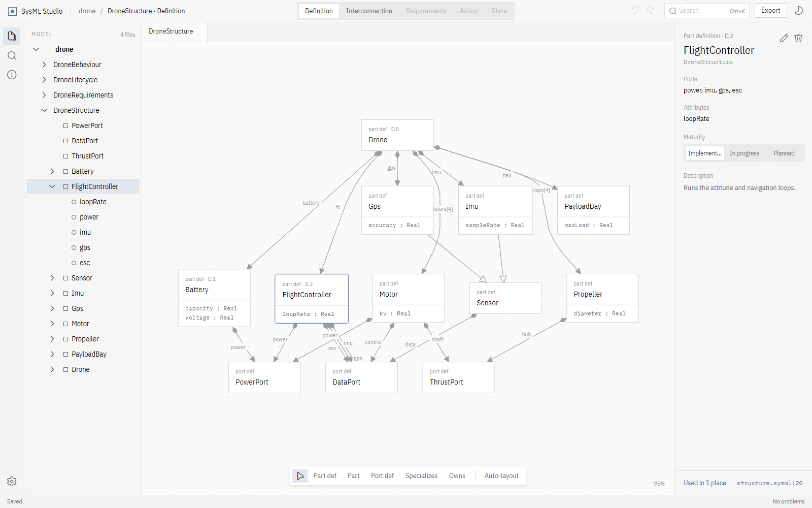
Task: Select the Drone part def node on canvas
Action: click(397, 135)
